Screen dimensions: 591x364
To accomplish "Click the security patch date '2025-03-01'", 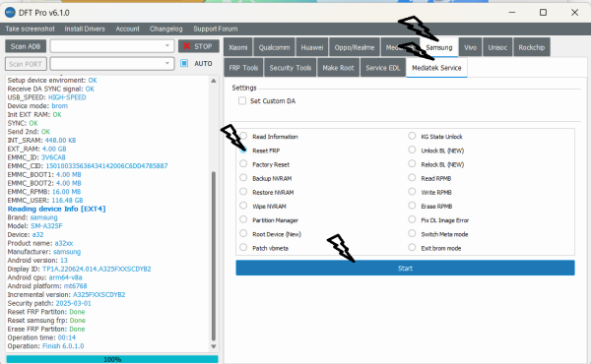I will [74, 303].
